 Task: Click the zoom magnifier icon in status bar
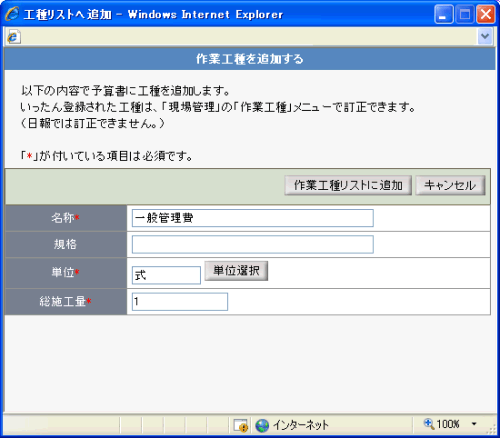429,424
